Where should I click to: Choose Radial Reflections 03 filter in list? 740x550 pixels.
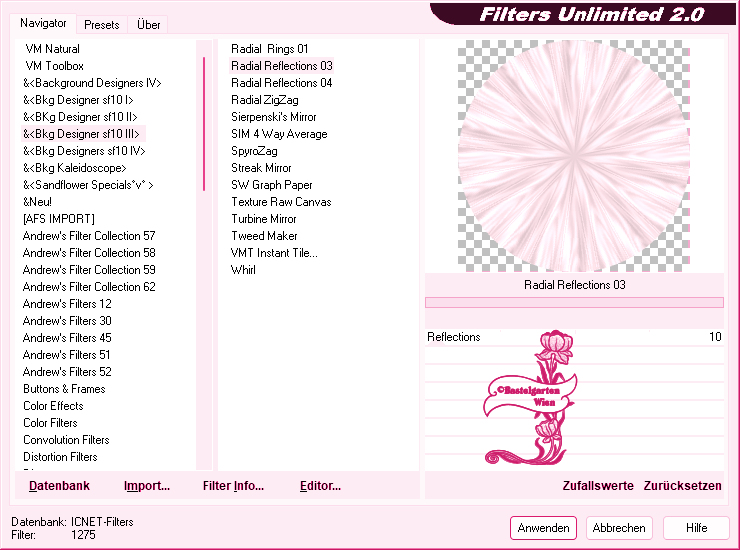282,66
